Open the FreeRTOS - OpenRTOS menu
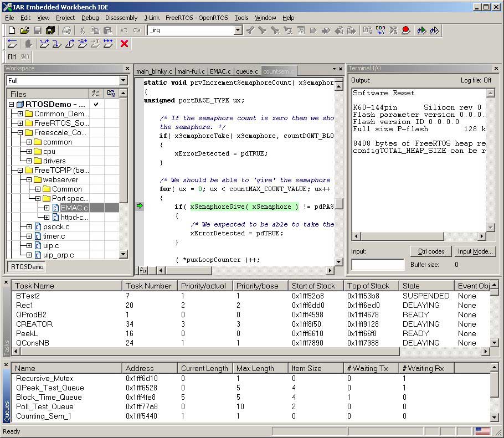 [x=197, y=18]
